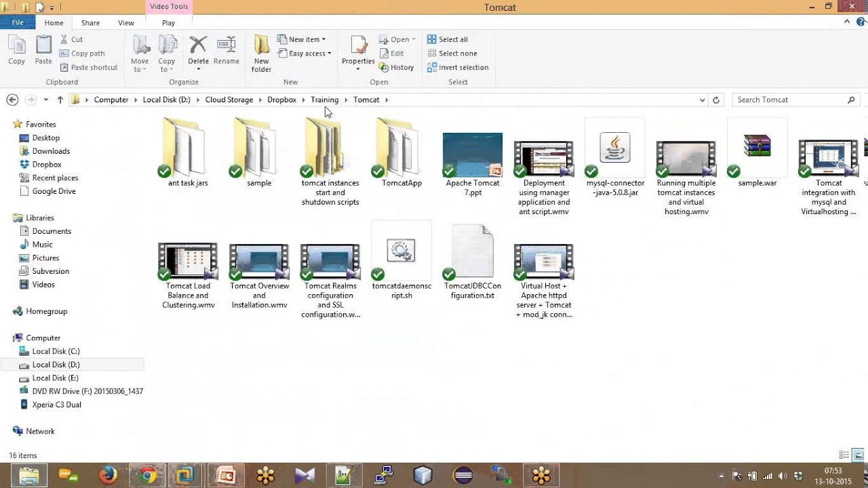This screenshot has height=488, width=868.
Task: Navigate to Cloud Storage in breadcrumb
Action: click(x=229, y=100)
